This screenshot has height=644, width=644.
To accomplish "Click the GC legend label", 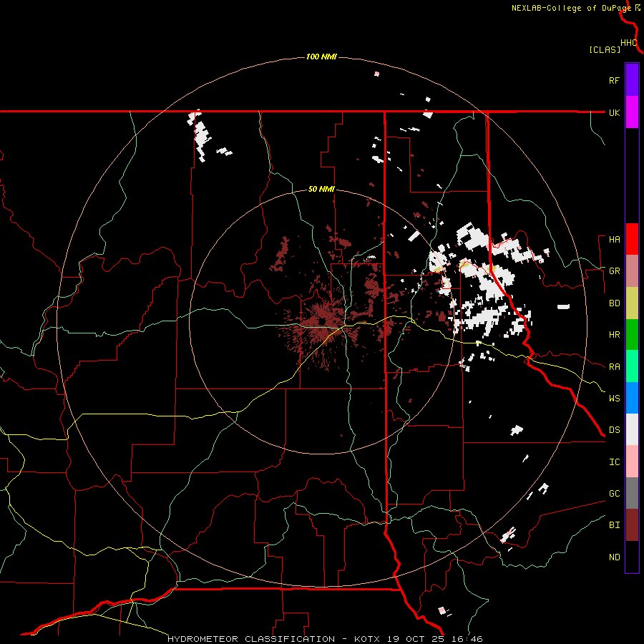I will (x=614, y=494).
